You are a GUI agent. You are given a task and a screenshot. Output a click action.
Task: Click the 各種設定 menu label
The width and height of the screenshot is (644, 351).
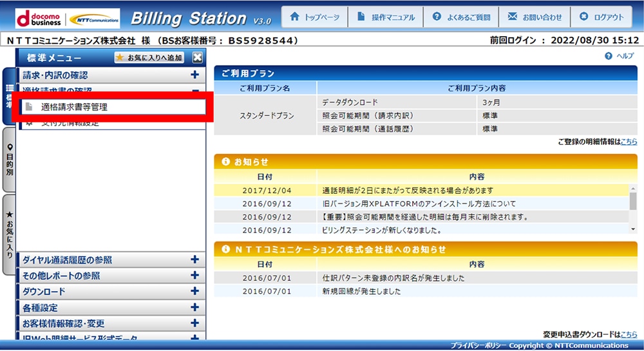coord(40,308)
